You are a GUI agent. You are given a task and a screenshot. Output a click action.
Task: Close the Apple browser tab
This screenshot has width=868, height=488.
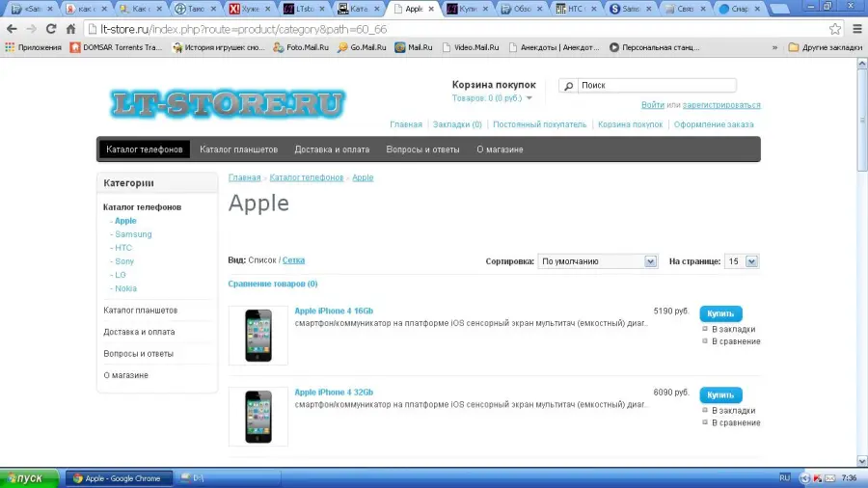pos(431,9)
